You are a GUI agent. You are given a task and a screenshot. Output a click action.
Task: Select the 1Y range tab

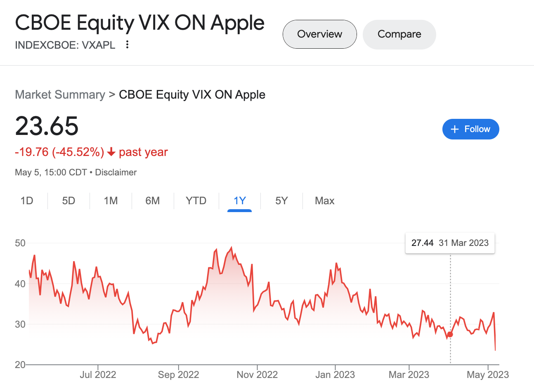click(239, 201)
